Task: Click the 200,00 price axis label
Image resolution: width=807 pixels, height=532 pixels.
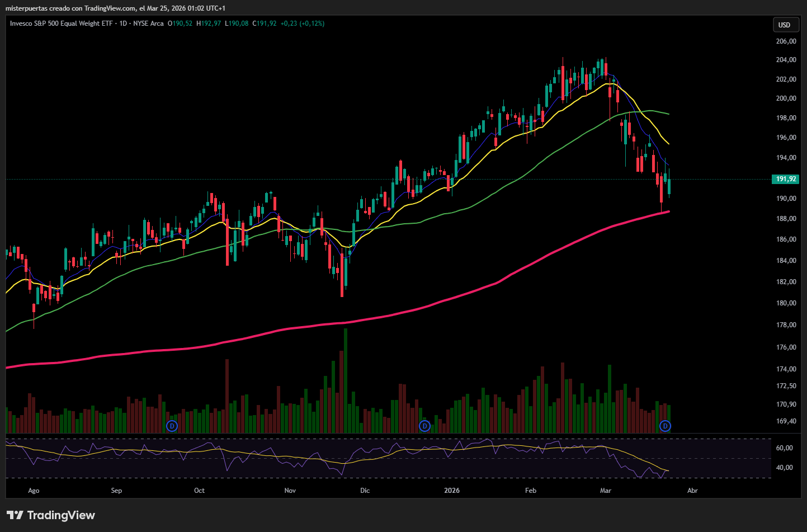Action: [x=786, y=98]
